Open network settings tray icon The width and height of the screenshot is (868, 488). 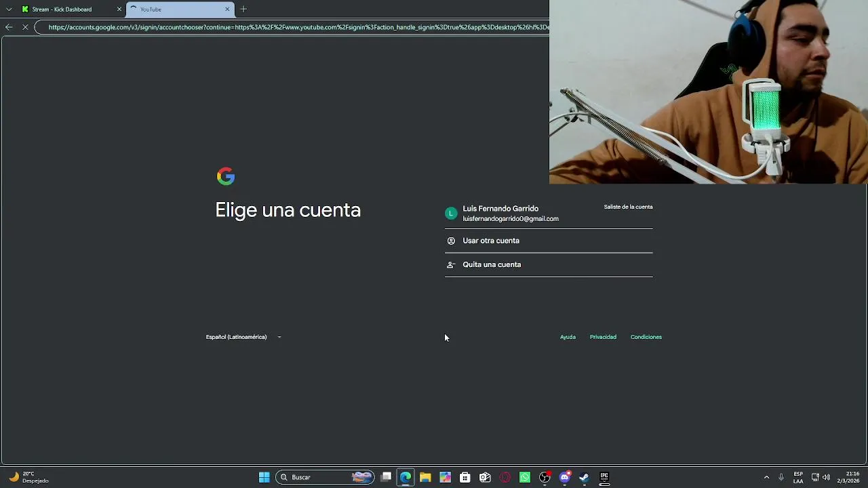tap(815, 477)
